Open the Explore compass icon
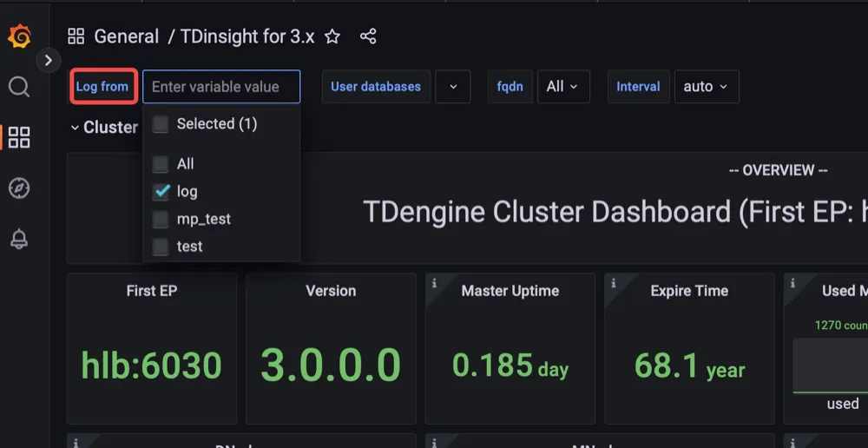Image resolution: width=868 pixels, height=448 pixels. pyautogui.click(x=19, y=188)
